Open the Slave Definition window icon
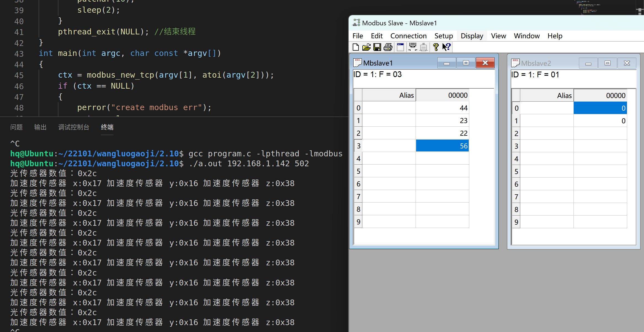This screenshot has width=644, height=332. click(400, 47)
